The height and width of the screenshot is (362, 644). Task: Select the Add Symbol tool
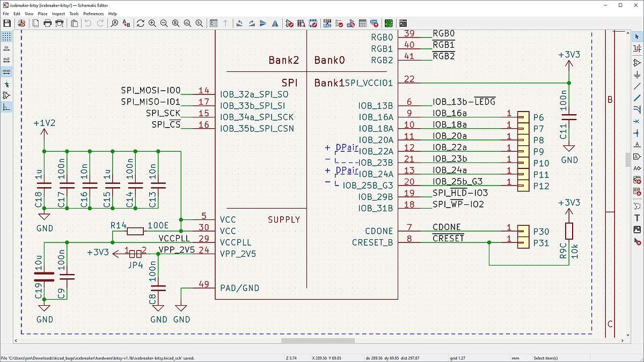click(637, 62)
